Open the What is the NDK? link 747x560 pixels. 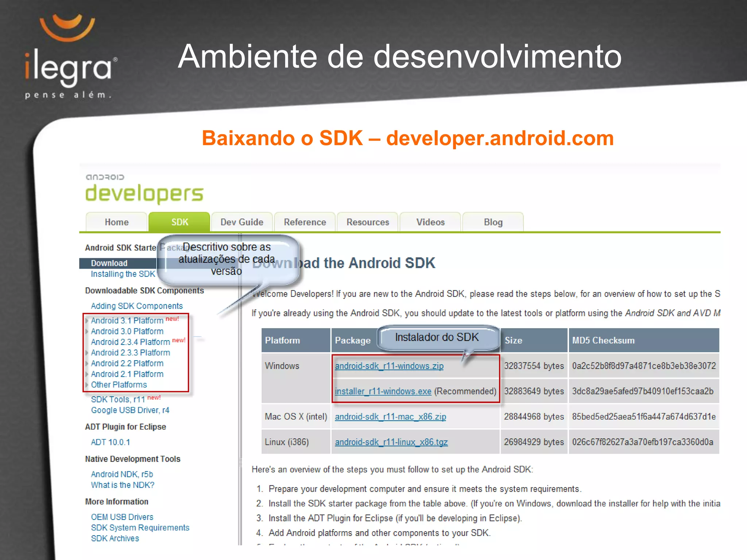[123, 485]
